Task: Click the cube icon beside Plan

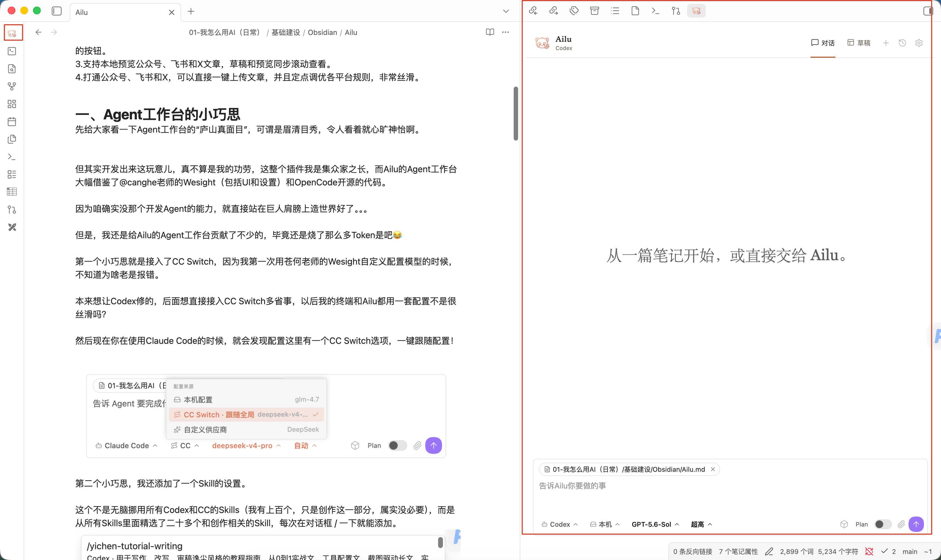Action: pyautogui.click(x=844, y=524)
